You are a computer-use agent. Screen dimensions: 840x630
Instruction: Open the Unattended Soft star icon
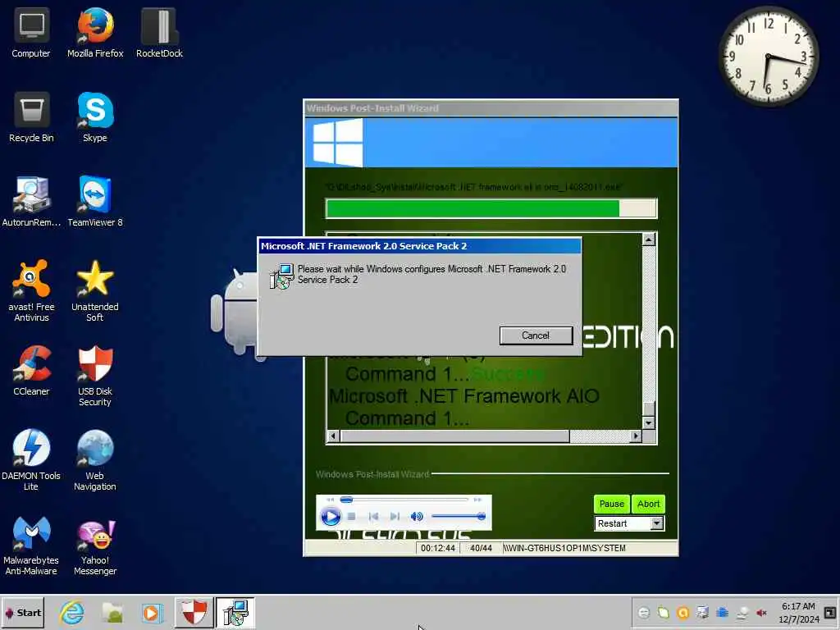[95, 291]
